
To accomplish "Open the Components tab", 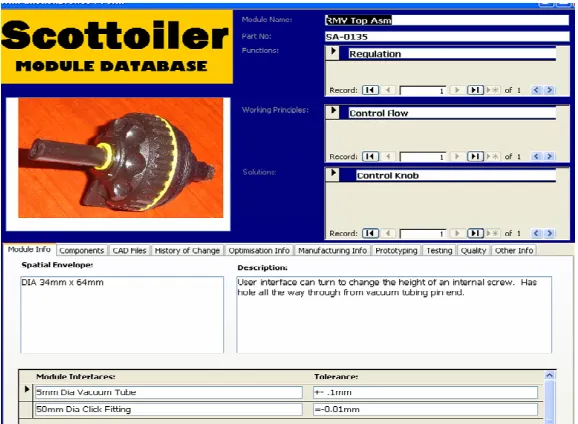I will click(x=81, y=251).
